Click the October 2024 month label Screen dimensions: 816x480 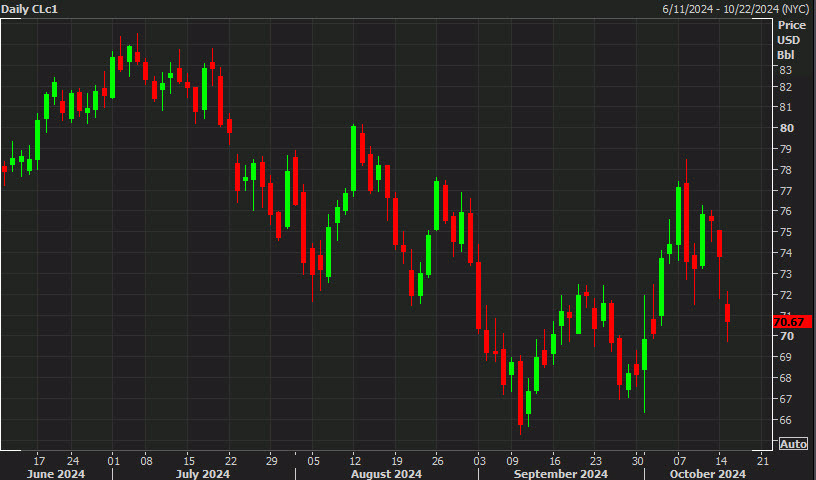click(707, 474)
